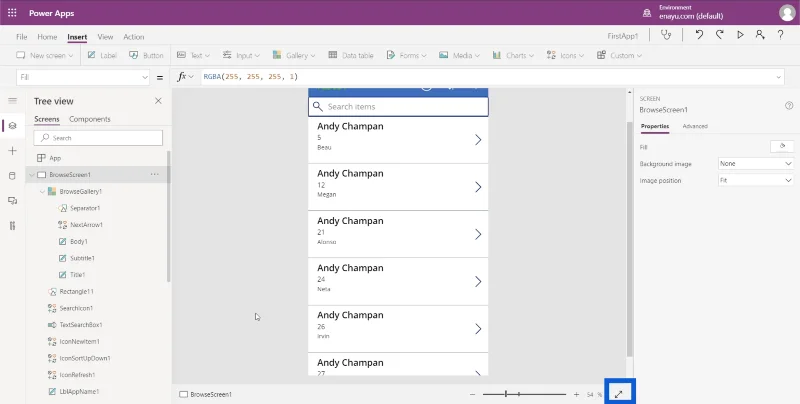Open Advanced tools icon in sidebar
Viewport: 800px width, 404px height.
pos(13,226)
